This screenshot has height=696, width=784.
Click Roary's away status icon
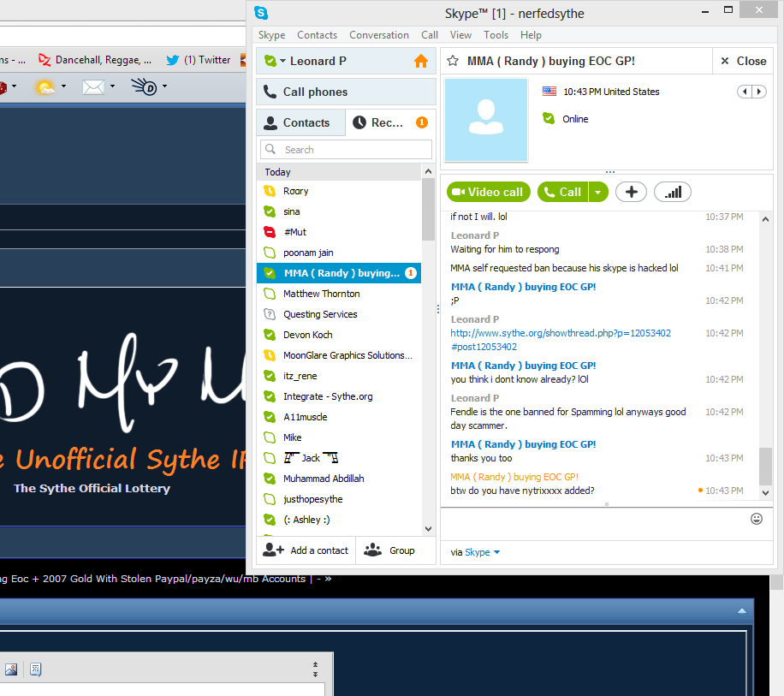[270, 191]
